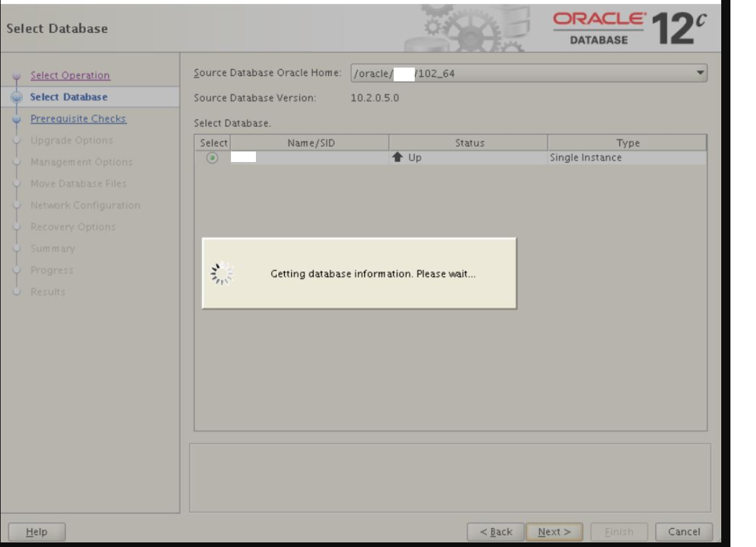Image resolution: width=756 pixels, height=547 pixels.
Task: Click the Finish button
Action: coord(619,531)
